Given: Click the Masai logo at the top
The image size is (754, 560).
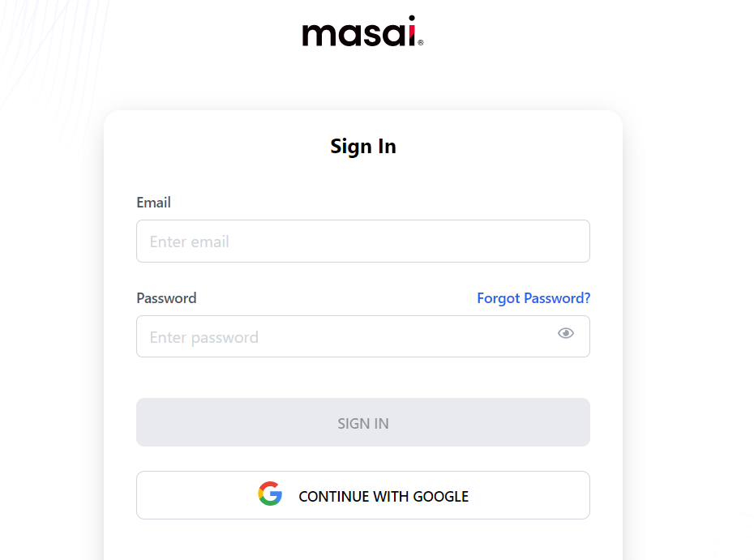Looking at the screenshot, I should (x=362, y=31).
